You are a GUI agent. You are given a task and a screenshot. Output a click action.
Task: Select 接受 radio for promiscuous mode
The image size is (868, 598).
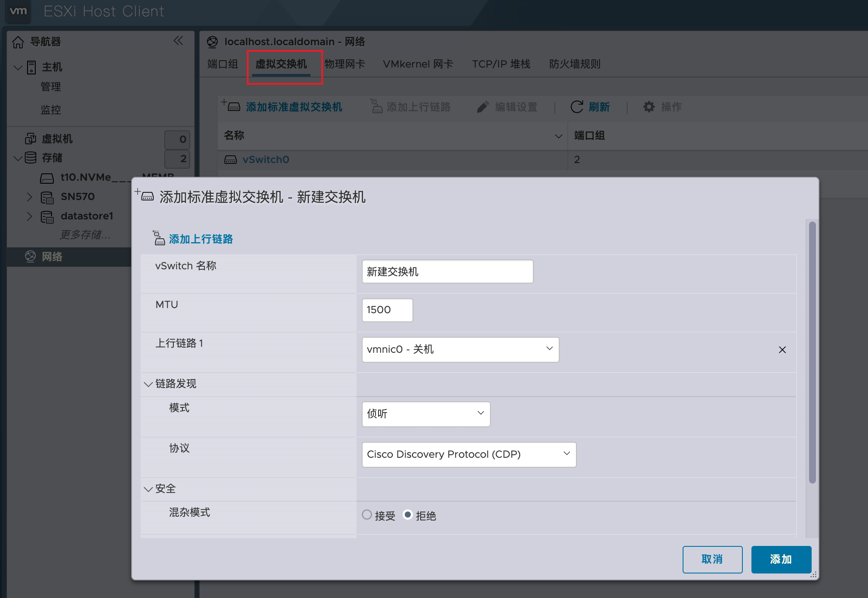pos(366,515)
